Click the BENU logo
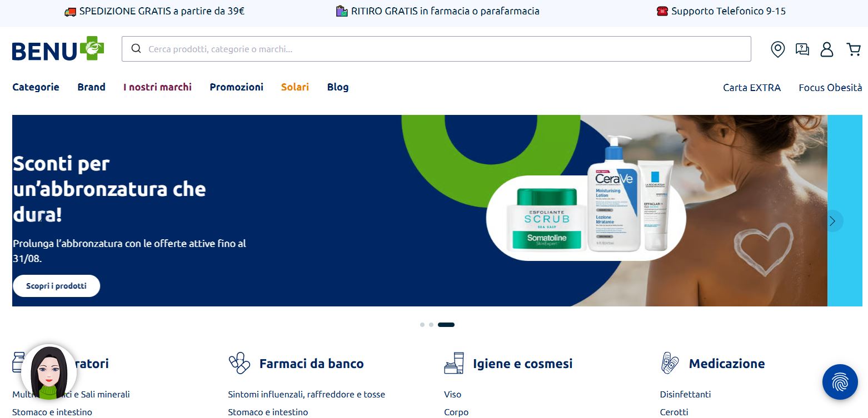The height and width of the screenshot is (418, 868). (x=58, y=49)
